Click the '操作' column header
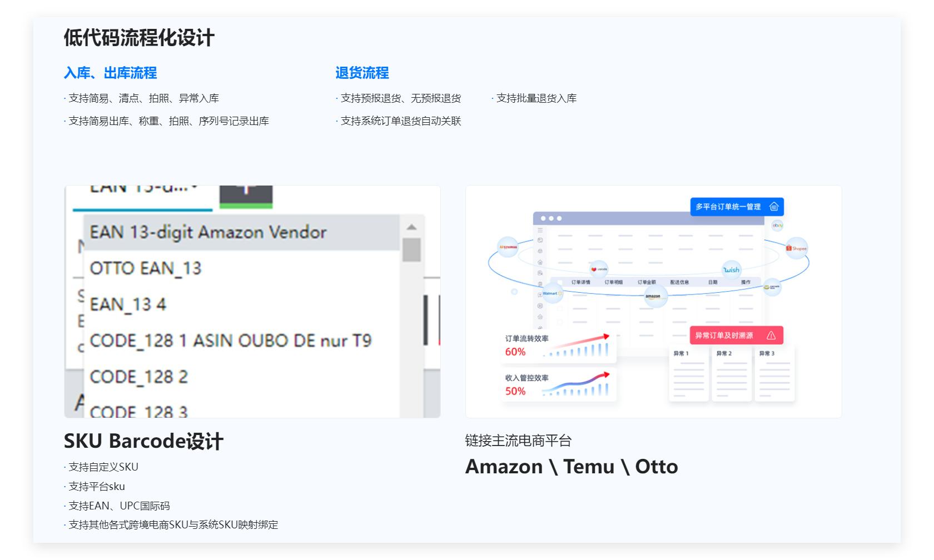The height and width of the screenshot is (560, 934). click(746, 282)
